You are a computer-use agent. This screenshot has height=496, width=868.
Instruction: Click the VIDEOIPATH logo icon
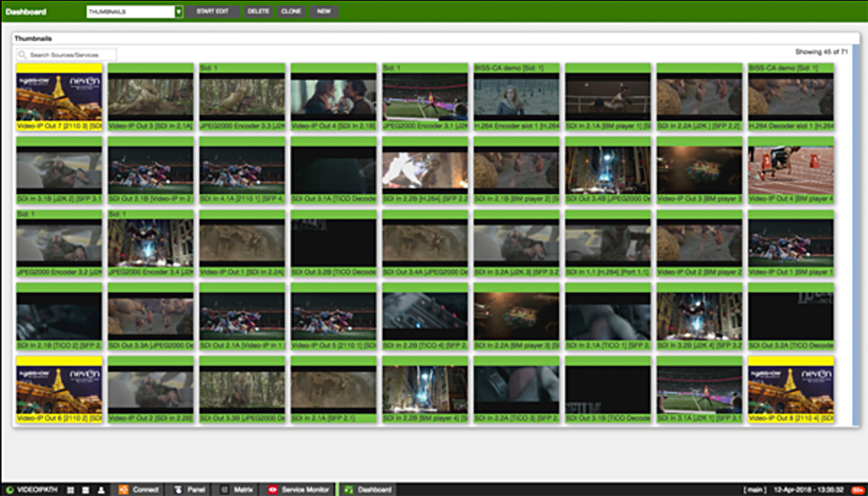point(10,490)
